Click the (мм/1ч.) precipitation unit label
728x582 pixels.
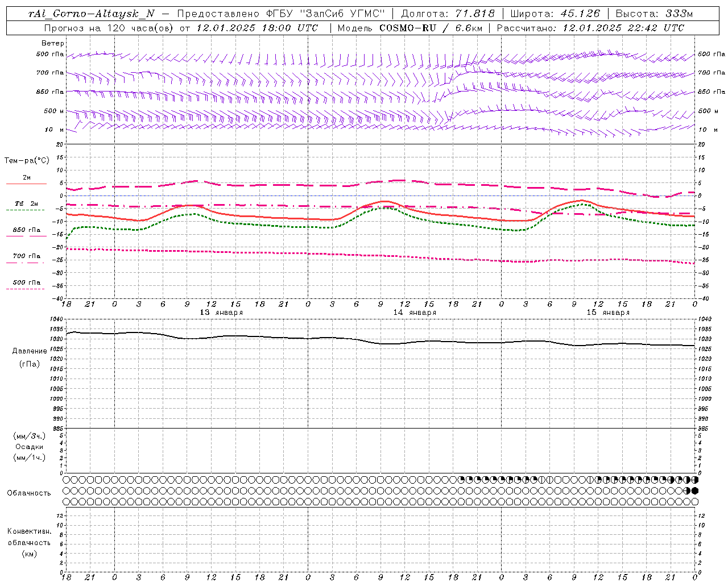(x=29, y=458)
